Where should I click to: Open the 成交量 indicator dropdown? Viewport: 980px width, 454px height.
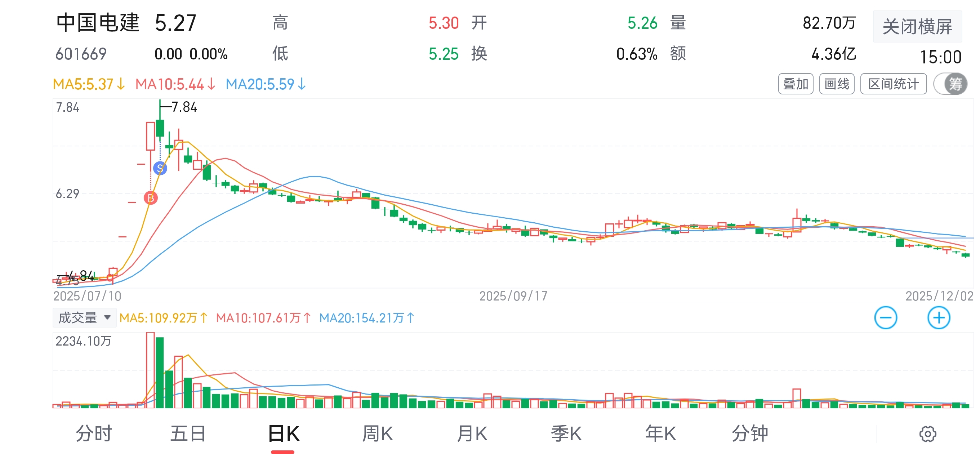click(84, 317)
